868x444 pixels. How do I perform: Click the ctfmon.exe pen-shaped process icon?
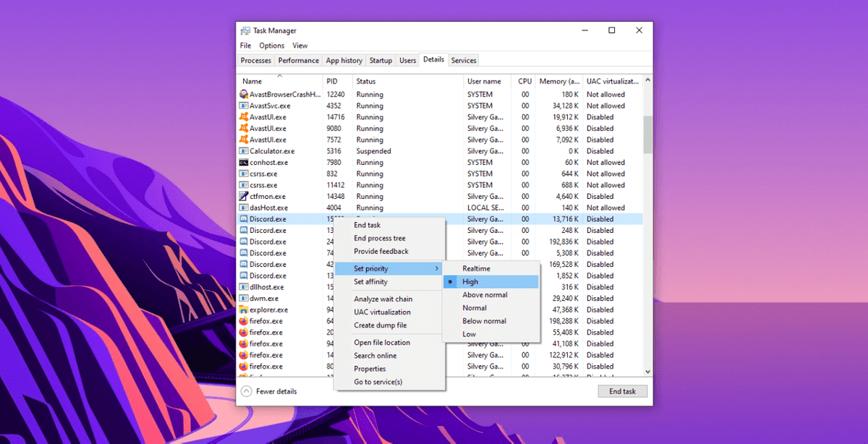244,196
